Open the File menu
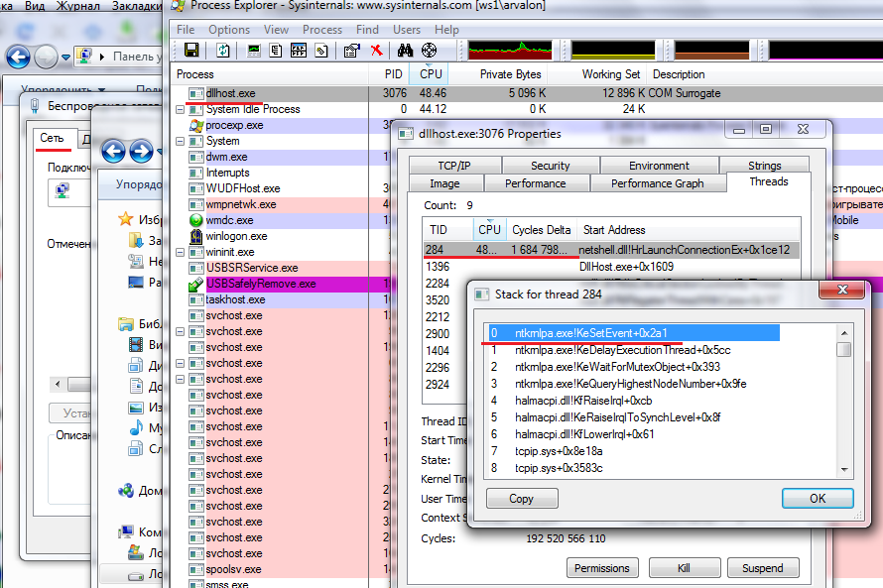Image resolution: width=883 pixels, height=588 pixels. 186,30
